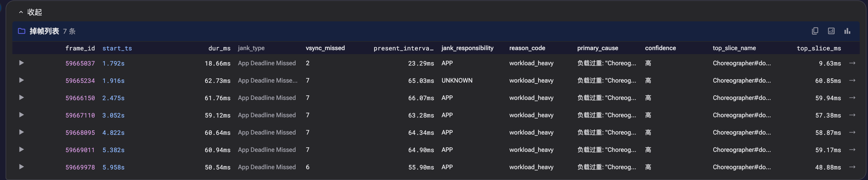The height and width of the screenshot is (180, 868).
Task: Open frame ID link 59668095
Action: point(80,132)
